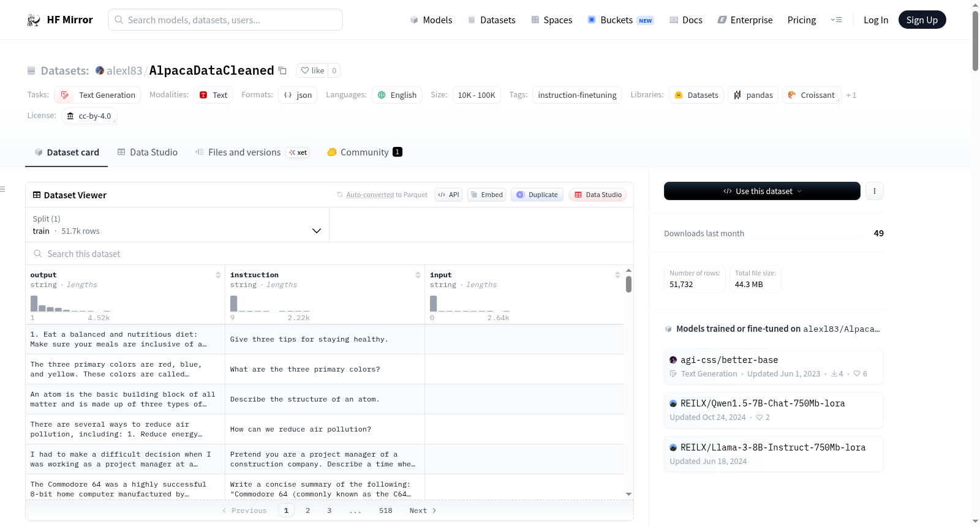Go to page 2 of the dataset
Image resolution: width=980 pixels, height=527 pixels.
click(x=307, y=510)
